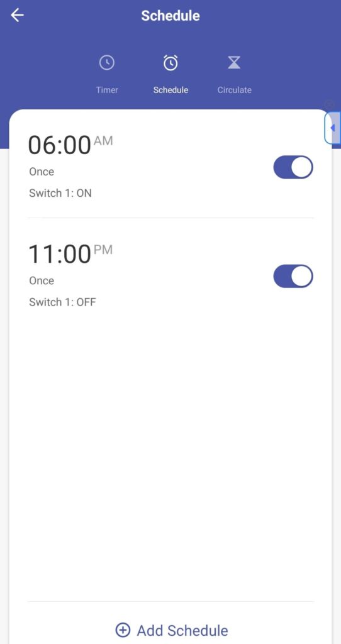Dismiss the small close icon above side handle
341x644 pixels.
(x=330, y=104)
